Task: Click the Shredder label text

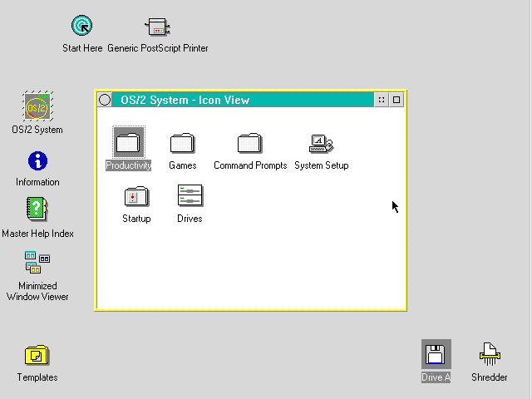Action: (x=490, y=377)
